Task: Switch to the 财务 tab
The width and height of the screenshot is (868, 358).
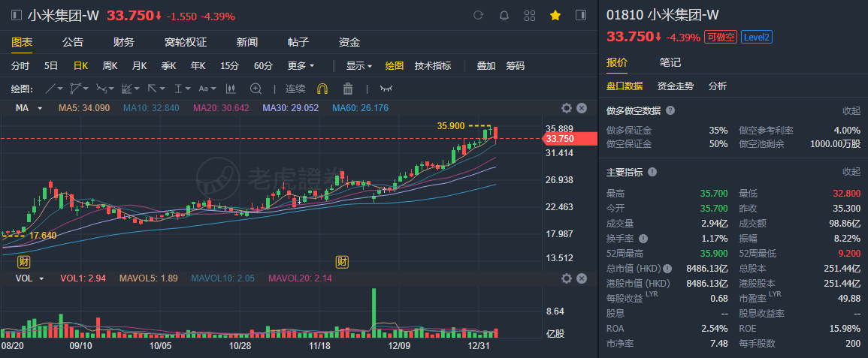Action: 123,42
